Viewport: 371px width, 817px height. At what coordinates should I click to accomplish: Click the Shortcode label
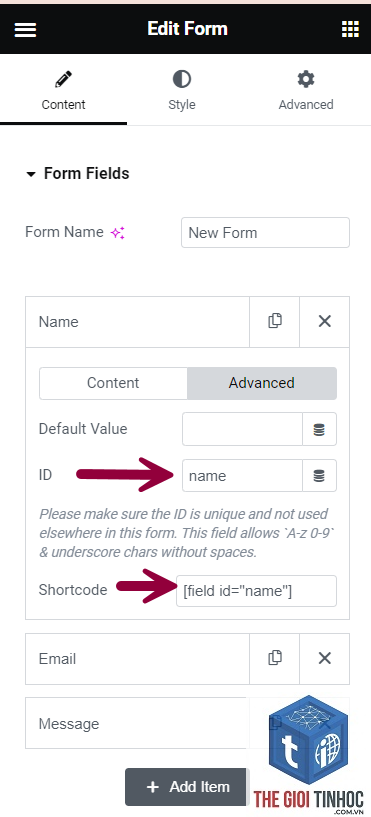[73, 590]
